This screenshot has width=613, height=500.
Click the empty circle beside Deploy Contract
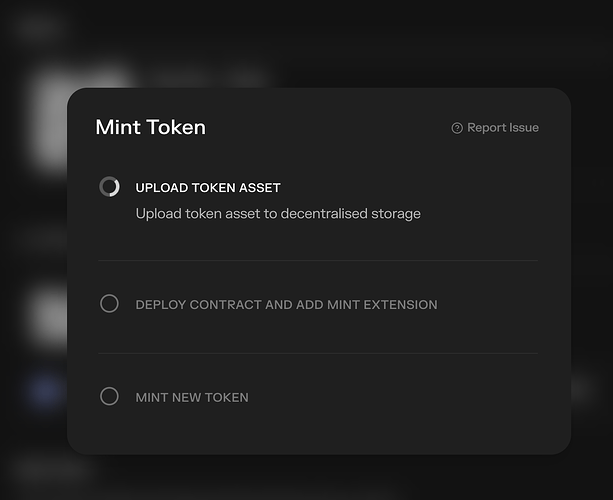click(x=109, y=304)
